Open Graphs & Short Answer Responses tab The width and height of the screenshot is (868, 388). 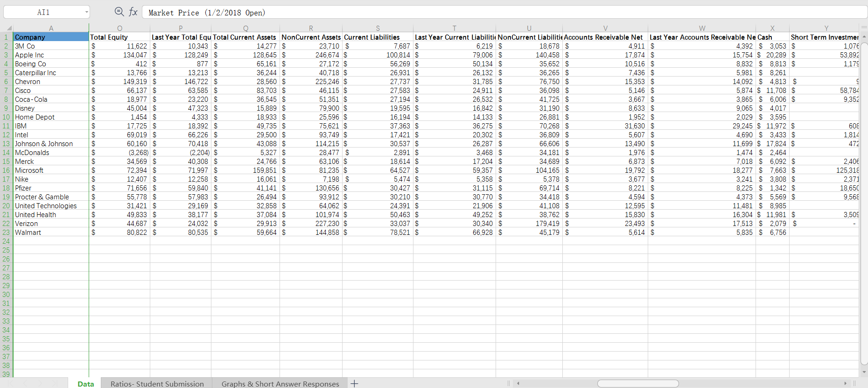coord(280,384)
